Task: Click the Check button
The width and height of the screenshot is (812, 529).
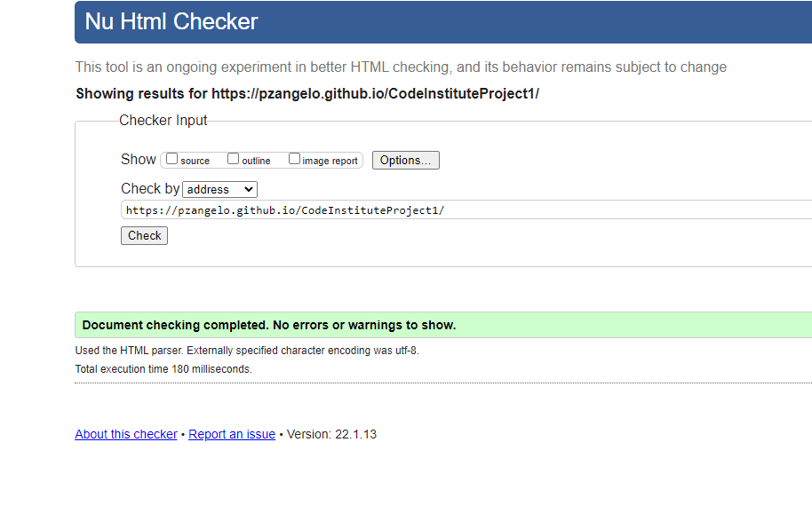Action: pyautogui.click(x=145, y=235)
